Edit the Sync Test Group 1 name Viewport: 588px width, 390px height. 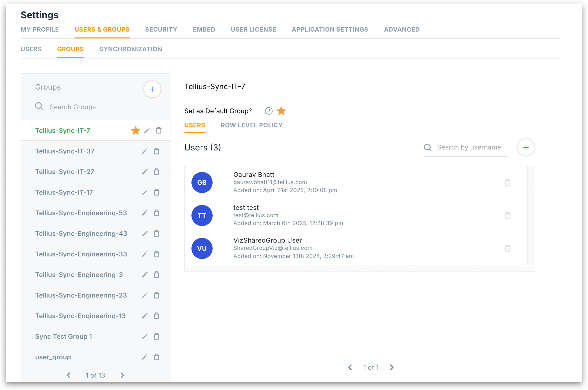[x=145, y=336]
